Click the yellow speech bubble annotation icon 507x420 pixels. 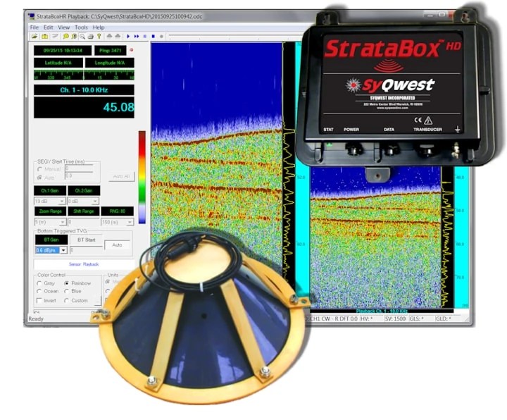[65, 37]
